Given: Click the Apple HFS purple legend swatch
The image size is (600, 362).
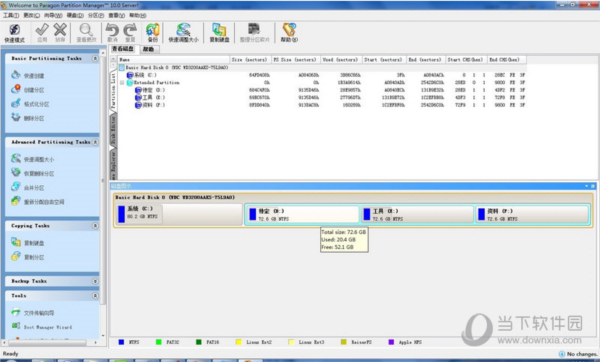Looking at the screenshot, I should [x=391, y=342].
